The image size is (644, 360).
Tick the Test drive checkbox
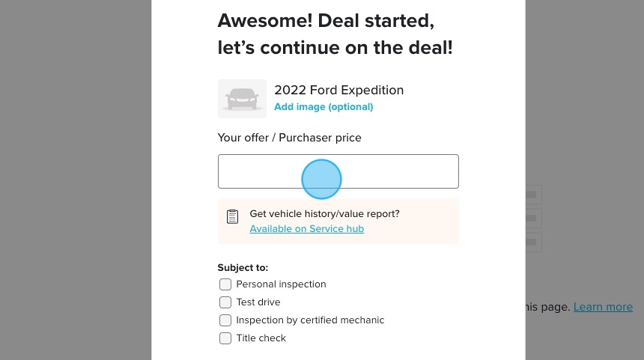pos(225,302)
